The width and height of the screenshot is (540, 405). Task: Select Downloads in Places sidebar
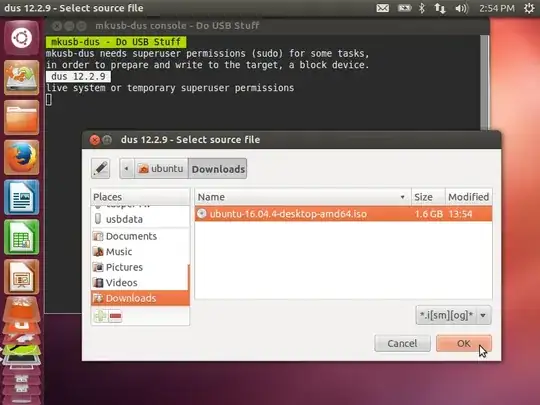pos(140,298)
